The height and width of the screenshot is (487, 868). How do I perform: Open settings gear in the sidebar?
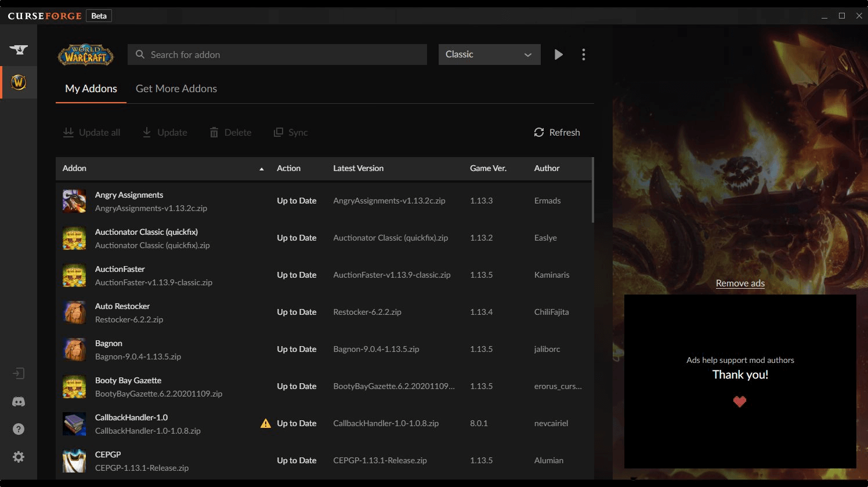(x=19, y=457)
